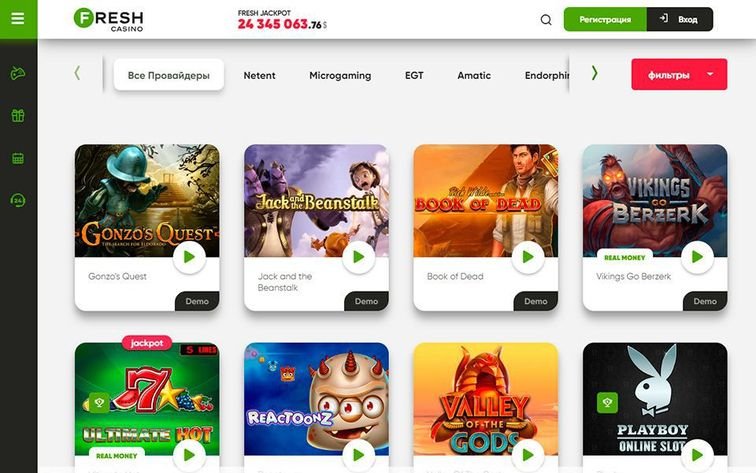Choose the Microgaming provider tab
This screenshot has height=473, width=756.
click(340, 75)
